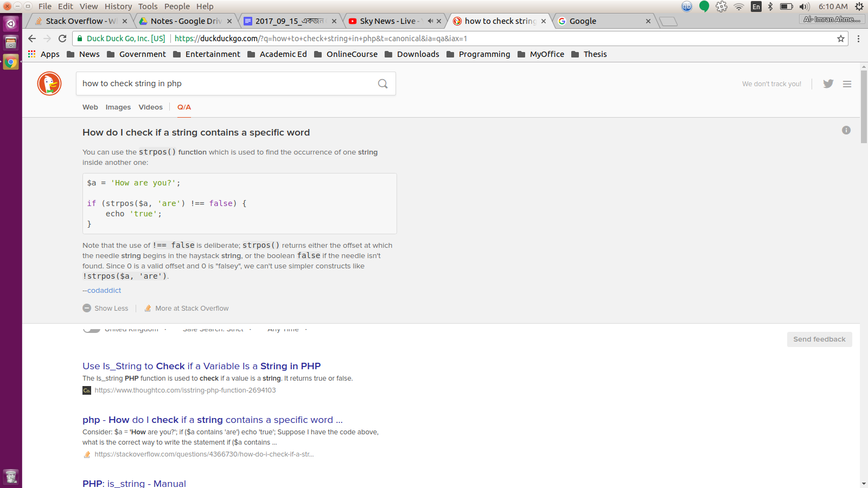
Task: Open the Help menu
Action: 205,7
